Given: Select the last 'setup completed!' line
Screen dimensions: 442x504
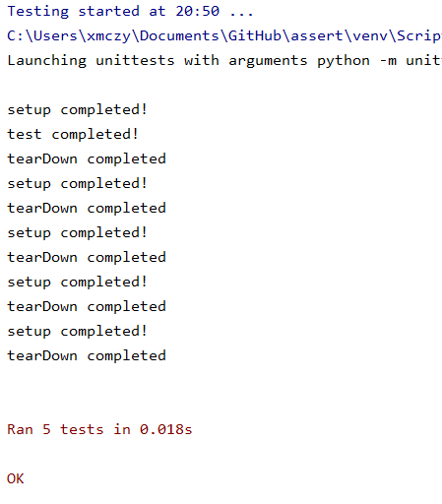Looking at the screenshot, I should (x=77, y=332).
